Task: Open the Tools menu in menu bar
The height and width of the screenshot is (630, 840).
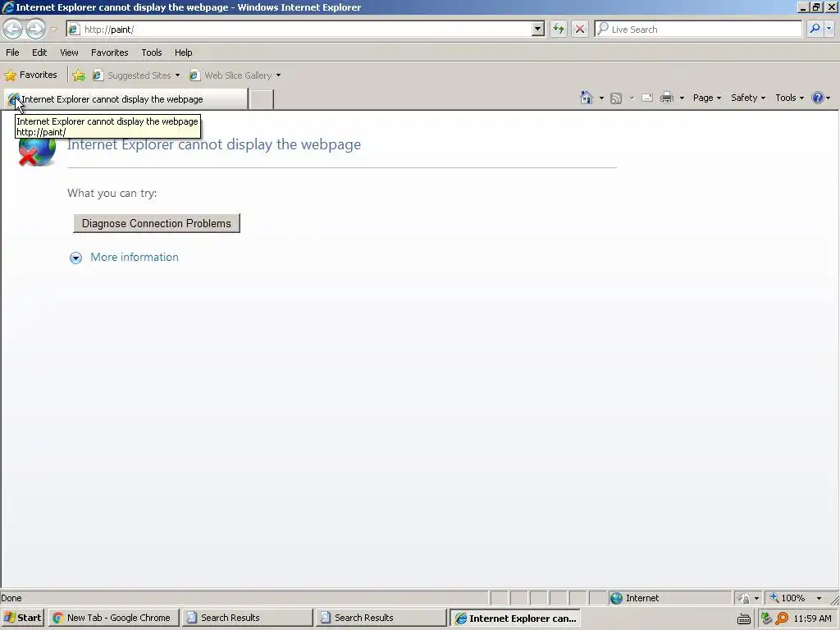Action: [x=152, y=52]
